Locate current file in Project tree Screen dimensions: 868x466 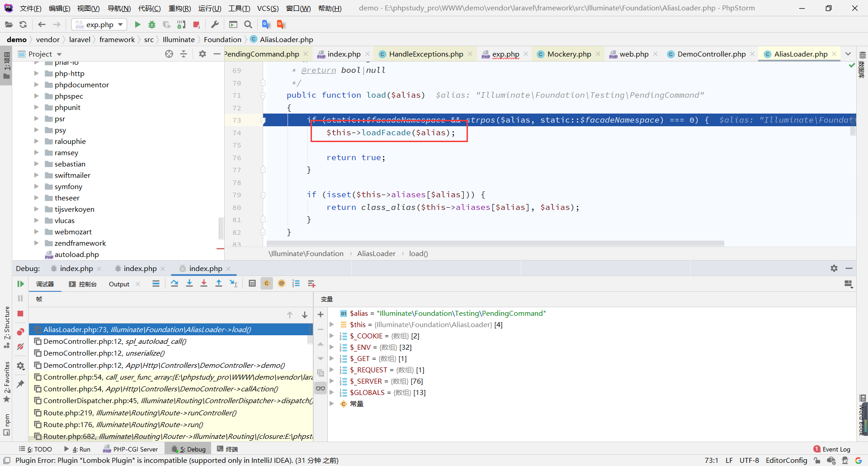click(x=169, y=54)
